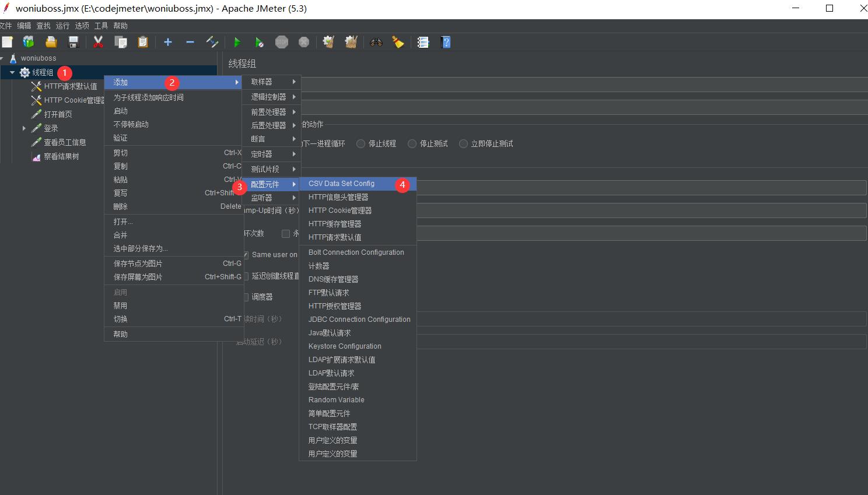
Task: Click the Clear broom toolbar icon
Action: tap(328, 42)
